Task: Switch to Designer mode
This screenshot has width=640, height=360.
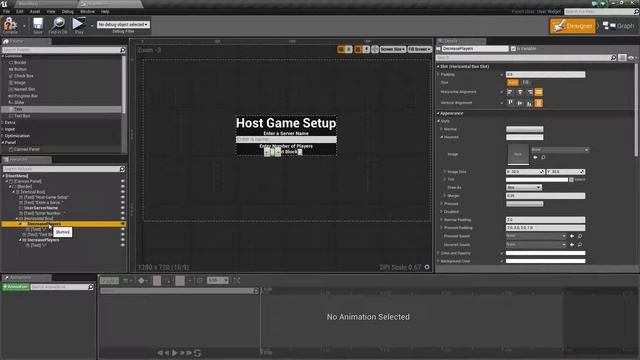Action: (572, 26)
